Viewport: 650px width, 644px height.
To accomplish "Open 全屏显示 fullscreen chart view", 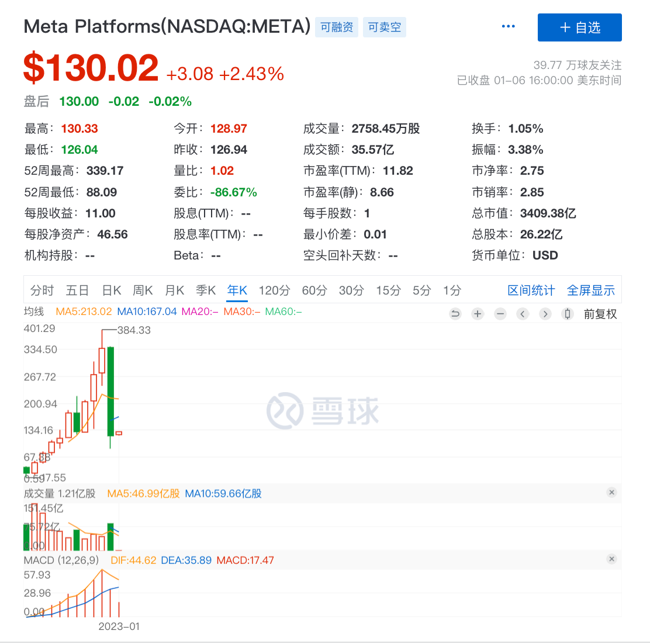I will coord(591,290).
